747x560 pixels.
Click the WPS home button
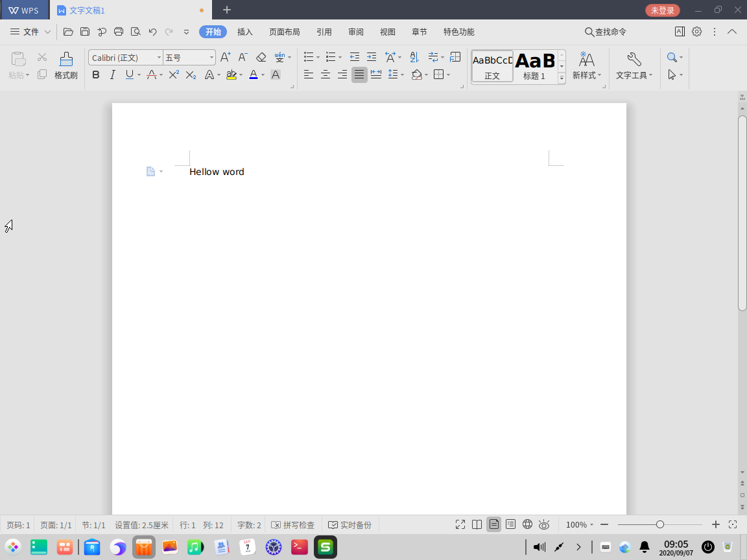24,10
